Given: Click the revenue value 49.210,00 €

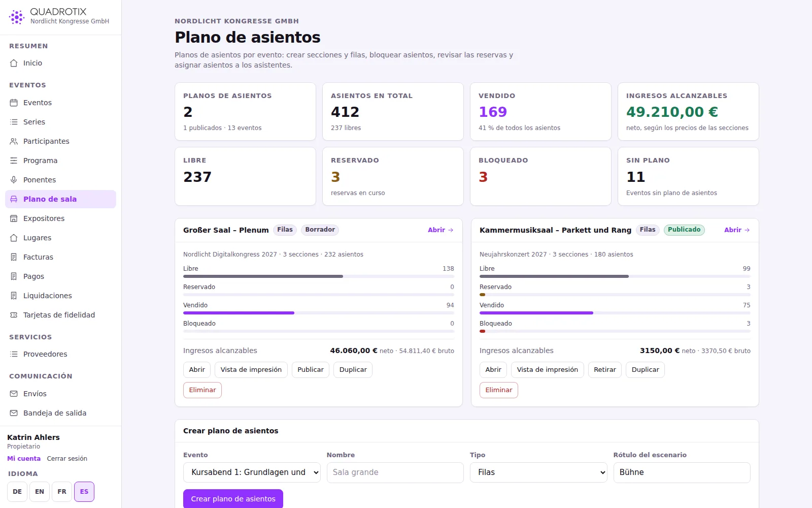Looking at the screenshot, I should tap(672, 112).
